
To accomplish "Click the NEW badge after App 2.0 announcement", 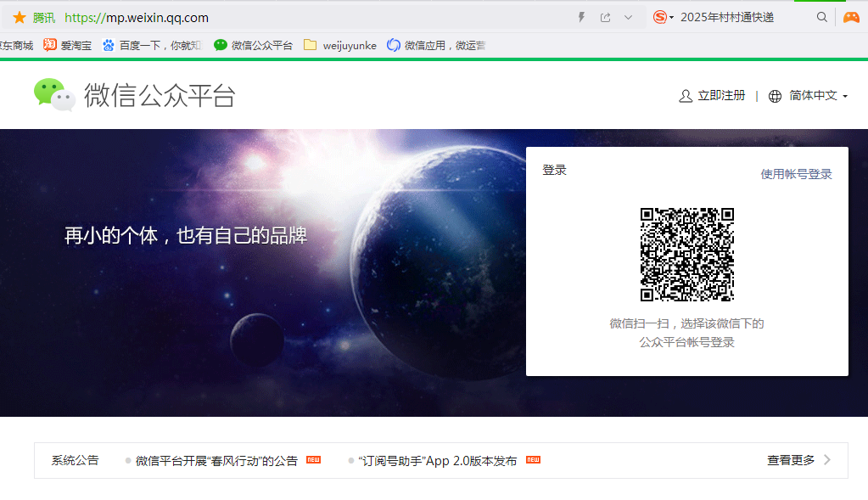I will tap(533, 459).
